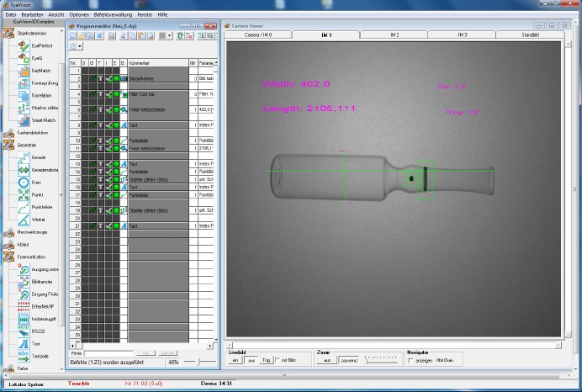Image resolution: width=582 pixels, height=392 pixels.
Task: Adjust the slider next to 46%
Action: (200, 362)
